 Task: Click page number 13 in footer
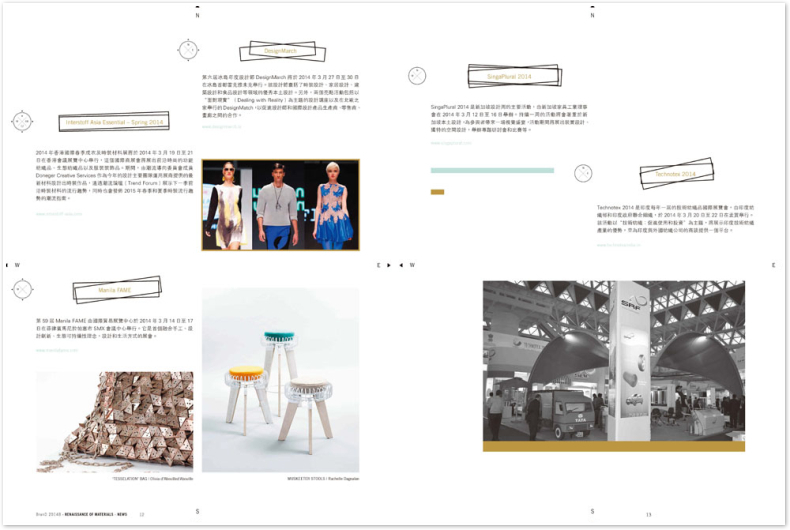click(648, 514)
